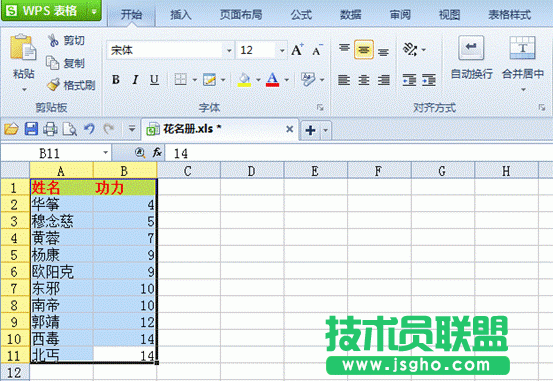Undo the last action
Viewport: 553px width, 381px height.
pos(89,129)
